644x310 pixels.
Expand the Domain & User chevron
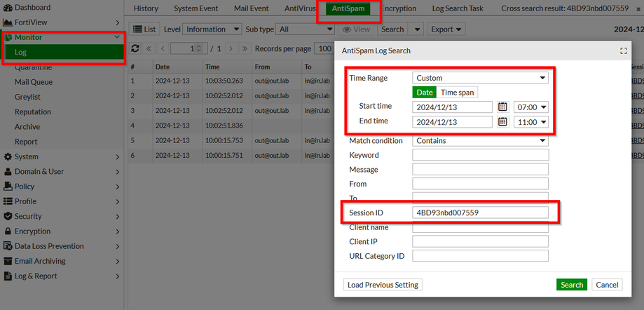(x=118, y=172)
